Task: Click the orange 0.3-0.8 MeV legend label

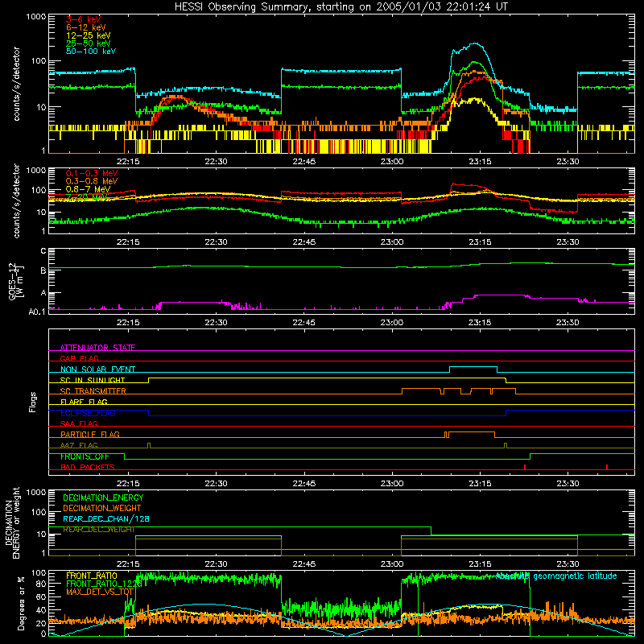Action: click(x=91, y=181)
